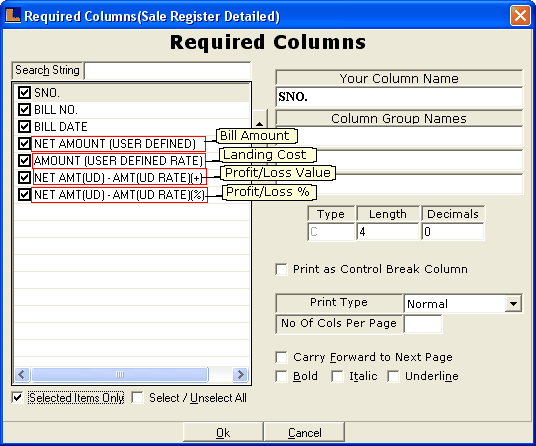Open the Print Type dropdown

coord(513,303)
